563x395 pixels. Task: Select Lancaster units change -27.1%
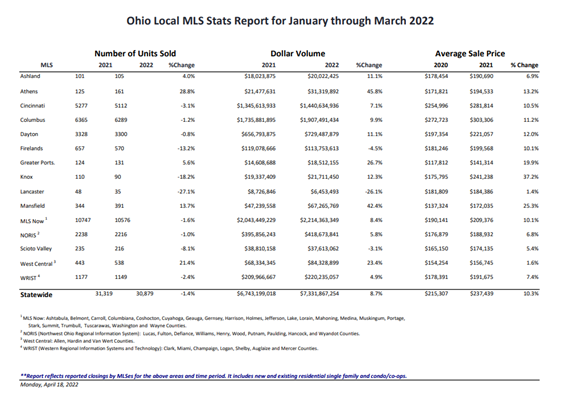(x=186, y=191)
